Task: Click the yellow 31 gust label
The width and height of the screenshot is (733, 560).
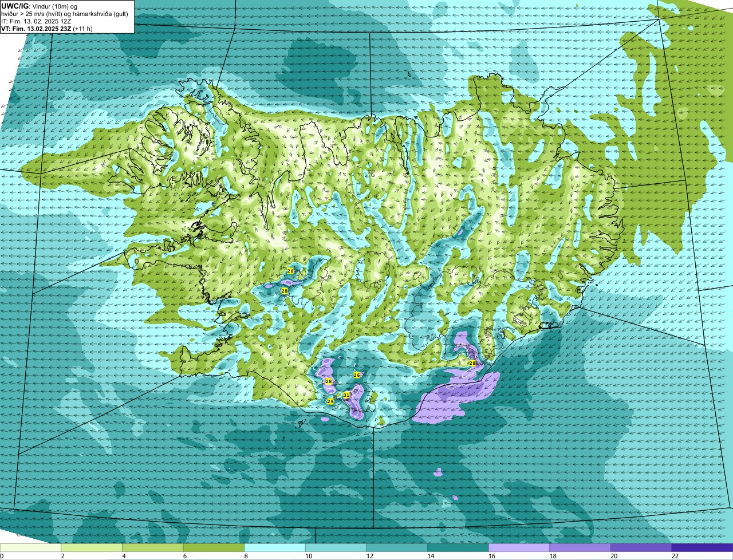Action: [x=346, y=395]
